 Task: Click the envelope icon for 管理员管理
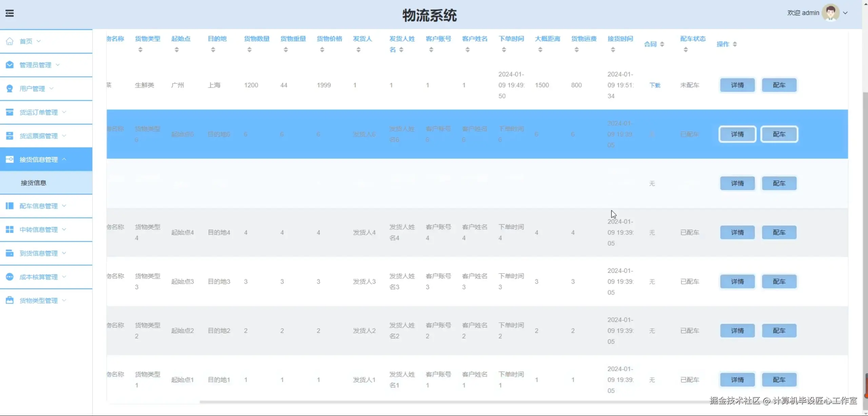pos(9,65)
